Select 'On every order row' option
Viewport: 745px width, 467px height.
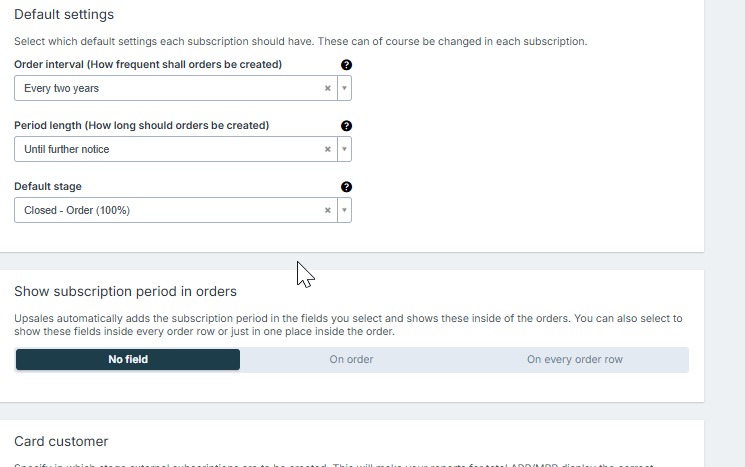point(575,360)
